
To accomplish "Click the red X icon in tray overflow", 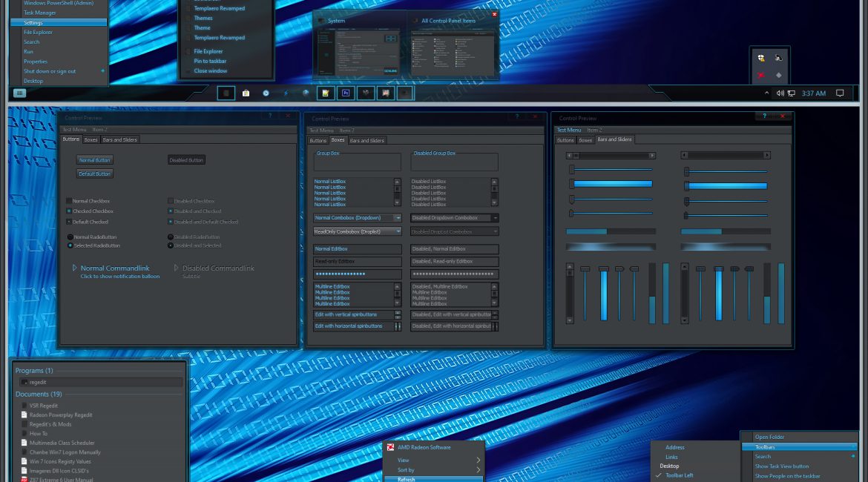I will 761,75.
